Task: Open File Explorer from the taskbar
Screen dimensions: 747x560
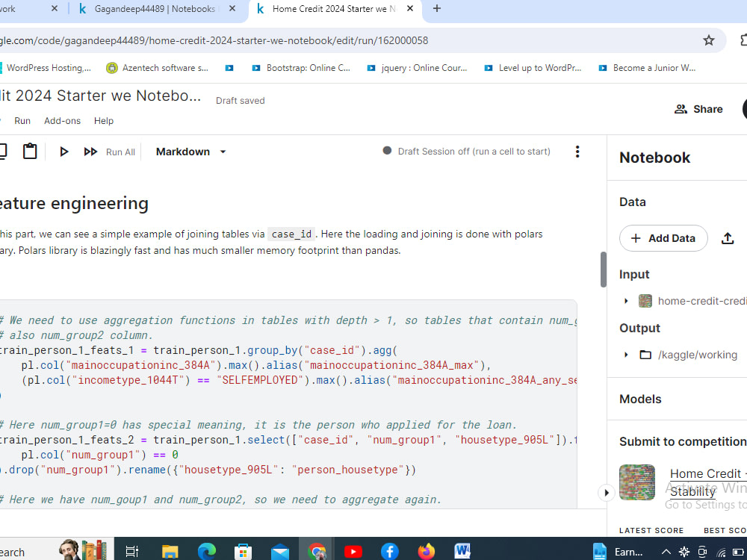Action: (x=170, y=551)
